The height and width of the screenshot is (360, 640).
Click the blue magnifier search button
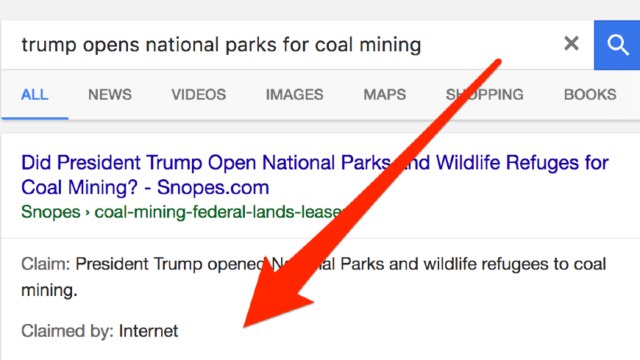[617, 45]
